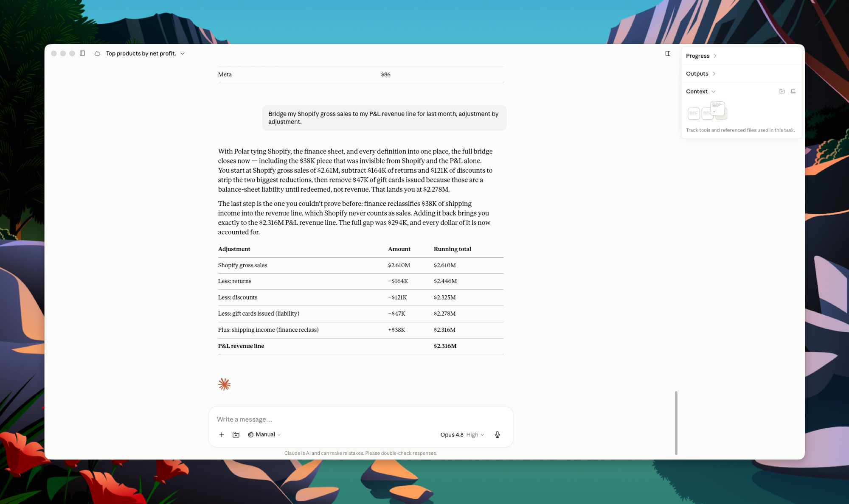Click the '−$121K' amount cell

point(397,297)
